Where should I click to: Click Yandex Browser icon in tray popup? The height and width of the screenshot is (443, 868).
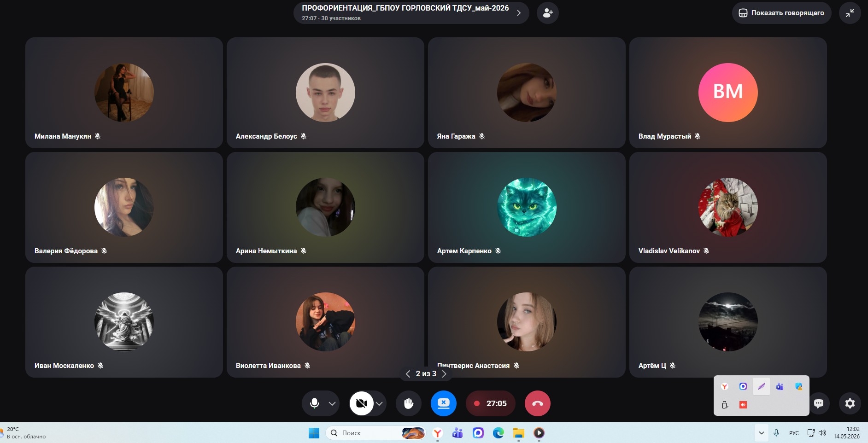coord(725,387)
